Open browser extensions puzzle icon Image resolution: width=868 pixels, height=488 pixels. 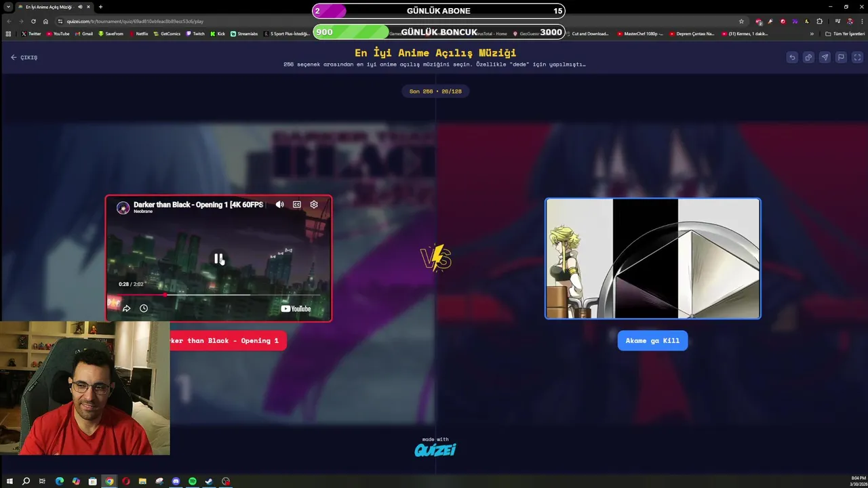819,21
